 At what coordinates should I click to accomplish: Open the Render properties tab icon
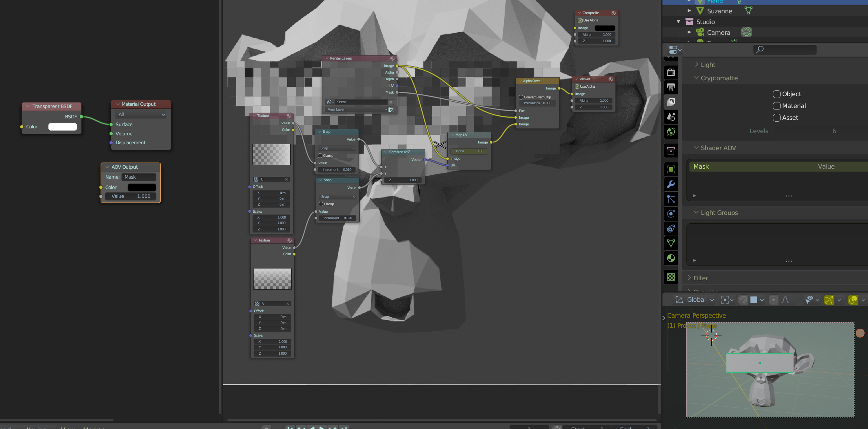tap(671, 72)
